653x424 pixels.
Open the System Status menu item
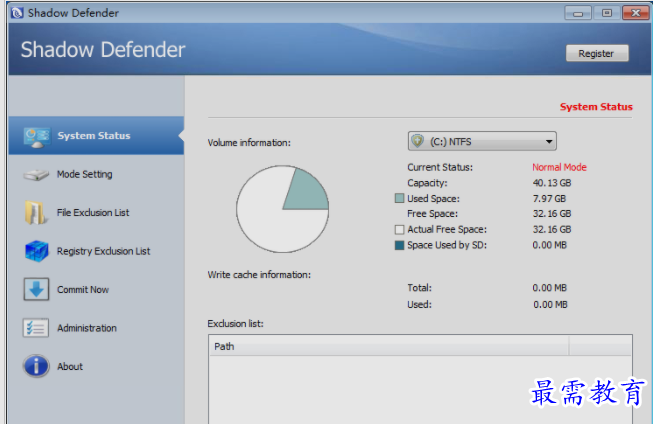[96, 136]
